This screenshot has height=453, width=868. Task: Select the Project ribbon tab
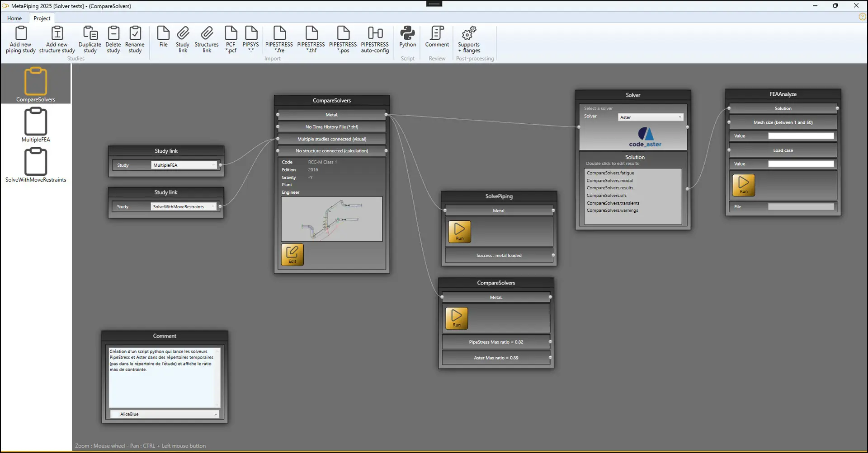(x=42, y=18)
